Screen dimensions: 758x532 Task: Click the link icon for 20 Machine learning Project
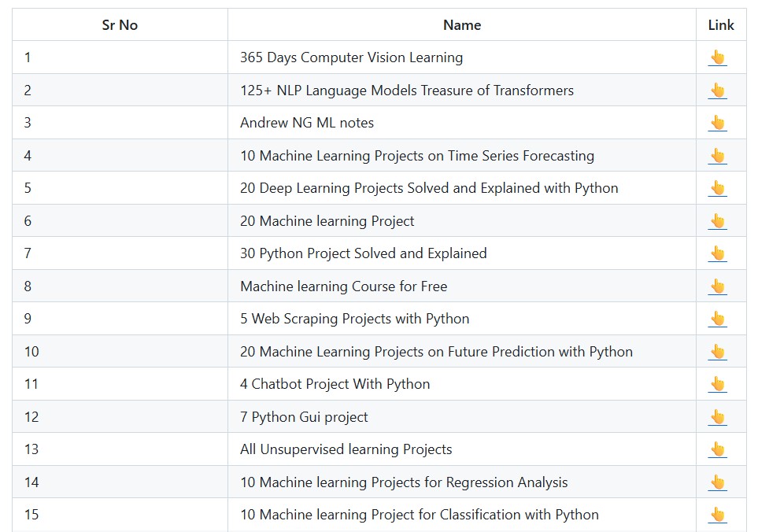717,221
